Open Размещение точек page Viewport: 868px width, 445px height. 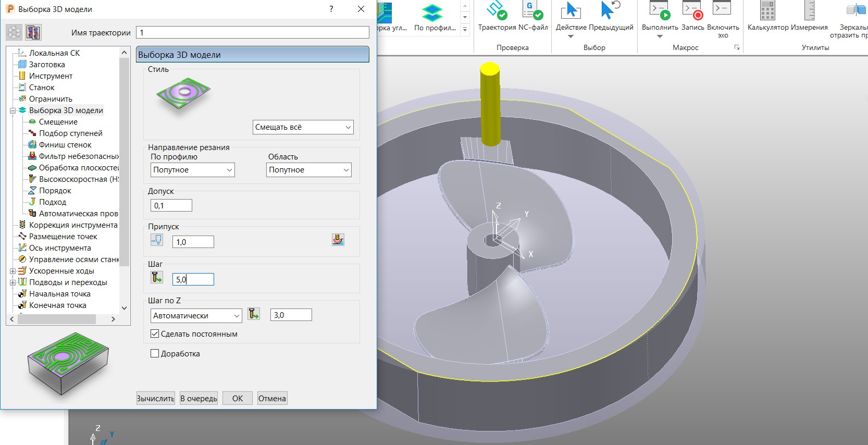63,236
